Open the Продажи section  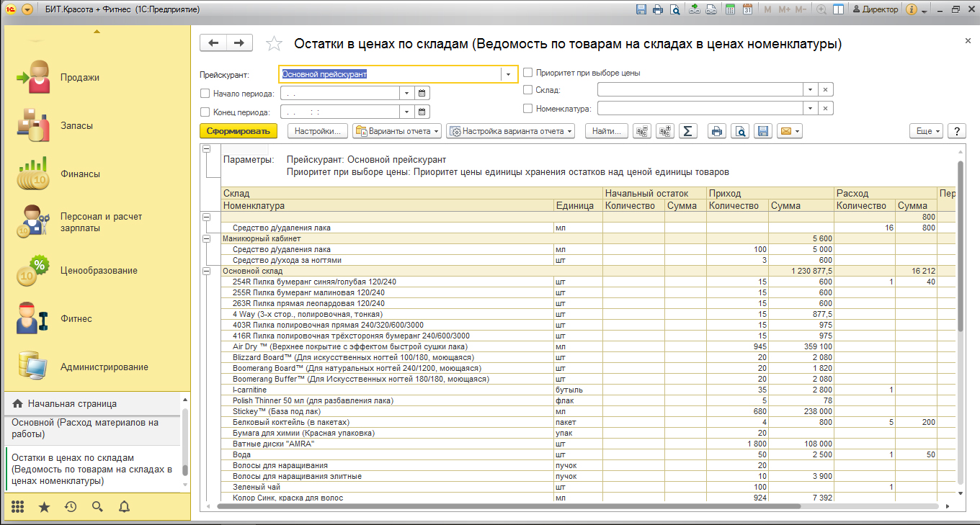(x=79, y=77)
